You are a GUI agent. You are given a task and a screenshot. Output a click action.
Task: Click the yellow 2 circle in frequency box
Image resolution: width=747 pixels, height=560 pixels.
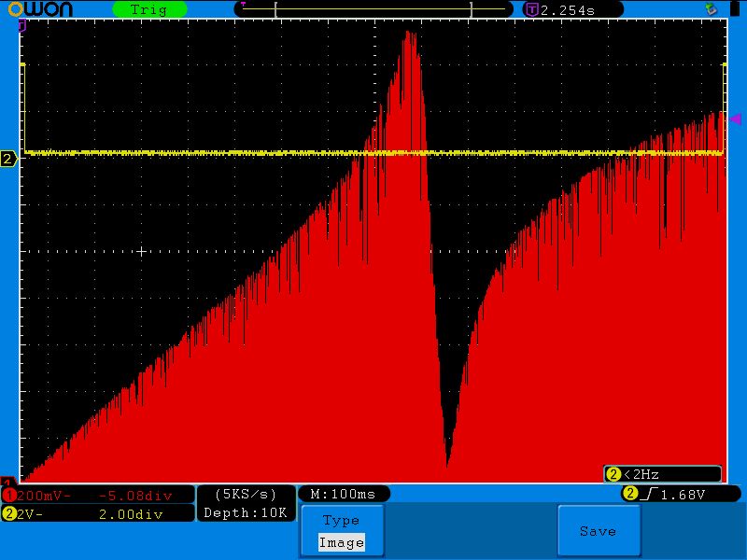click(613, 474)
